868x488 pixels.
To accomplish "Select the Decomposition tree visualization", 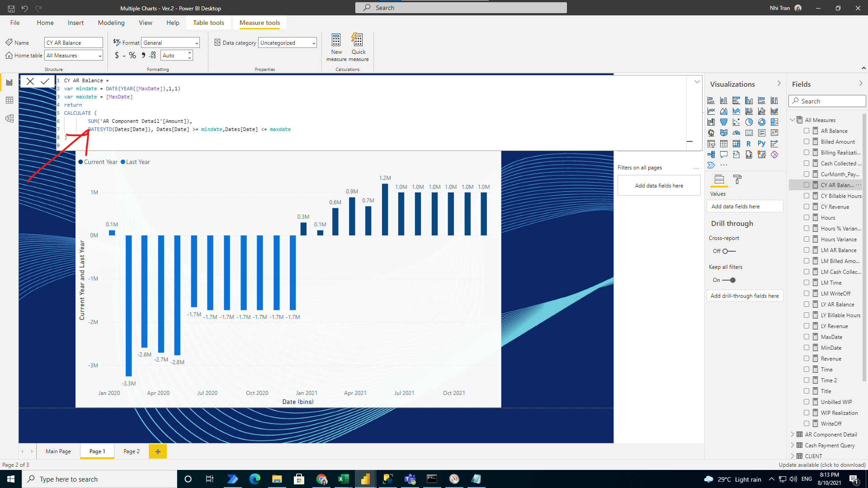I will (711, 155).
